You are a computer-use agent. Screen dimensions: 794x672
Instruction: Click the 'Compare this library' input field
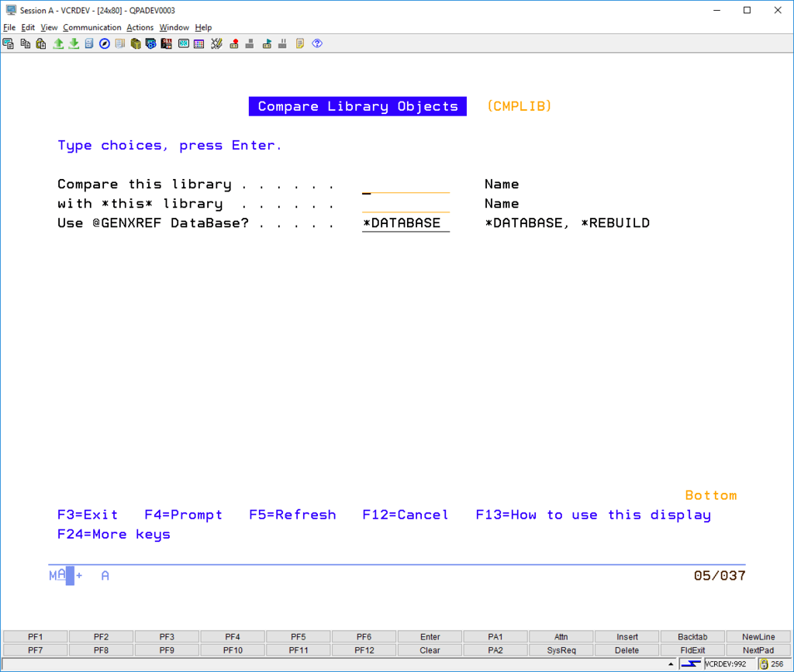click(406, 184)
